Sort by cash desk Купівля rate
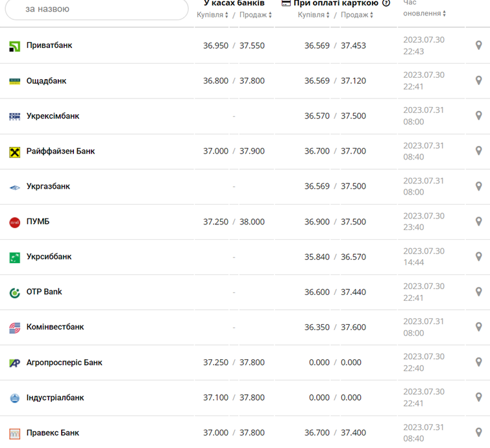The width and height of the screenshot is (490, 448). pyautogui.click(x=213, y=15)
